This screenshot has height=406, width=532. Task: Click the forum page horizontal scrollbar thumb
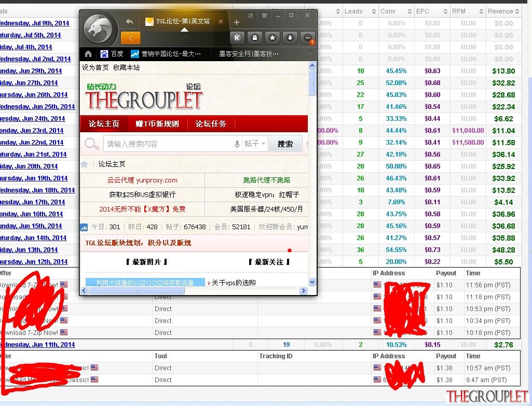pyautogui.click(x=137, y=291)
